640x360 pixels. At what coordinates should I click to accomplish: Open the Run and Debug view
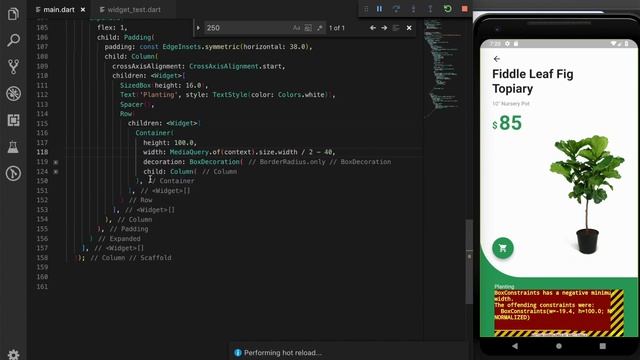tap(13, 93)
